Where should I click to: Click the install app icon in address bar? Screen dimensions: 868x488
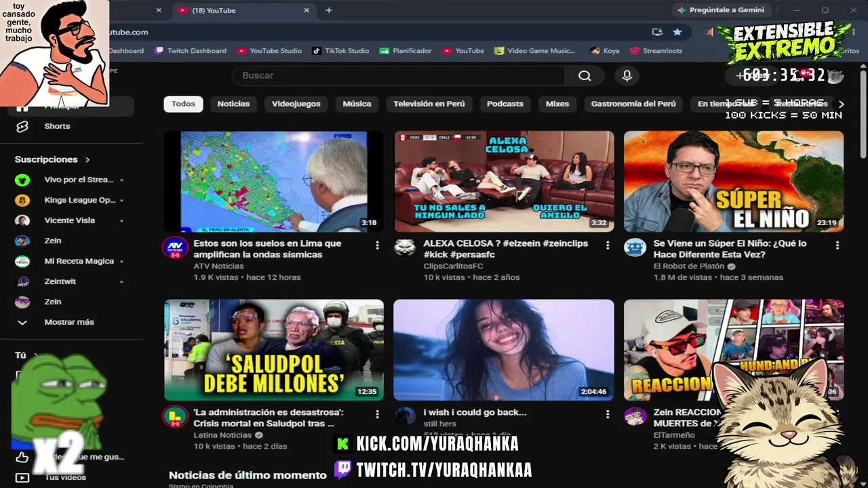pos(657,32)
